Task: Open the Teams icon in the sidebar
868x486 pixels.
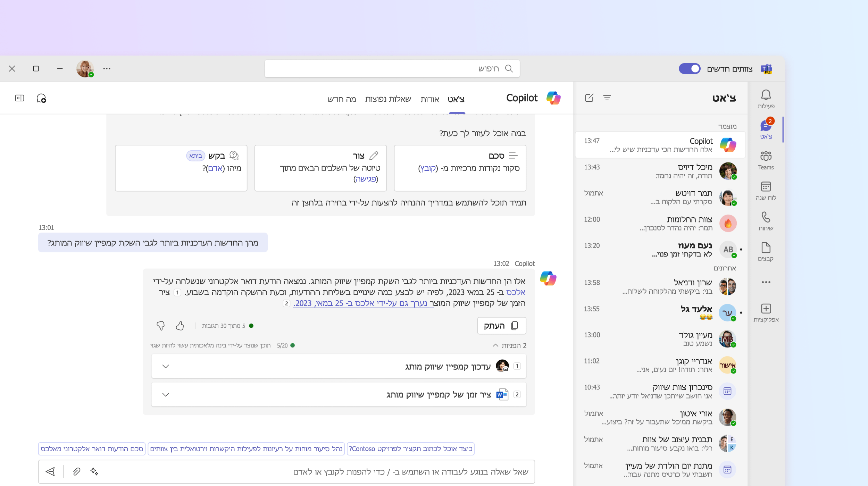Action: (x=766, y=160)
